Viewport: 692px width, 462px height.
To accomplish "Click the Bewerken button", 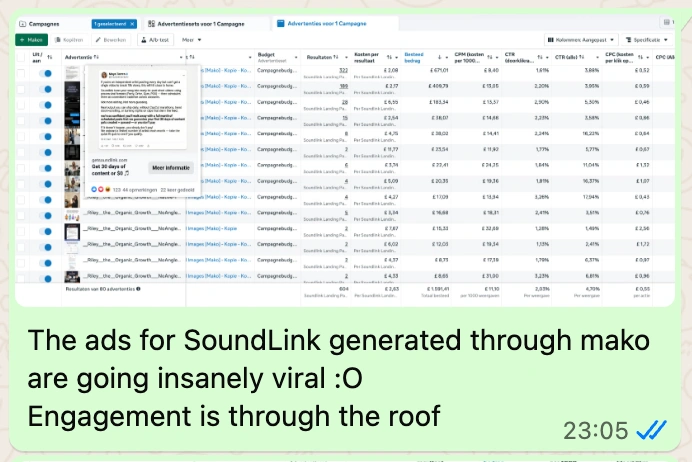I will click(x=111, y=40).
